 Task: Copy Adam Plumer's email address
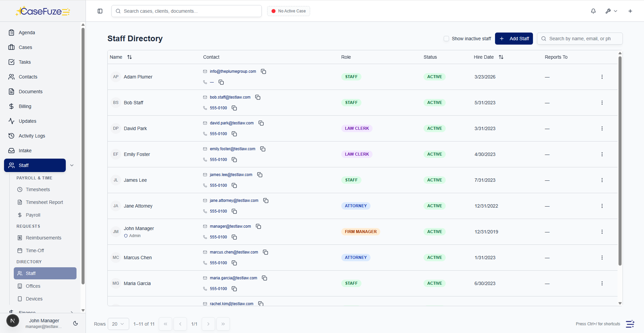263,71
